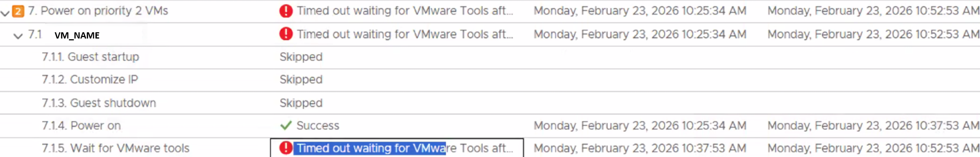Click the red error icon on the VM_NAME row
Image resolution: width=980 pixels, height=157 pixels.
click(x=286, y=34)
